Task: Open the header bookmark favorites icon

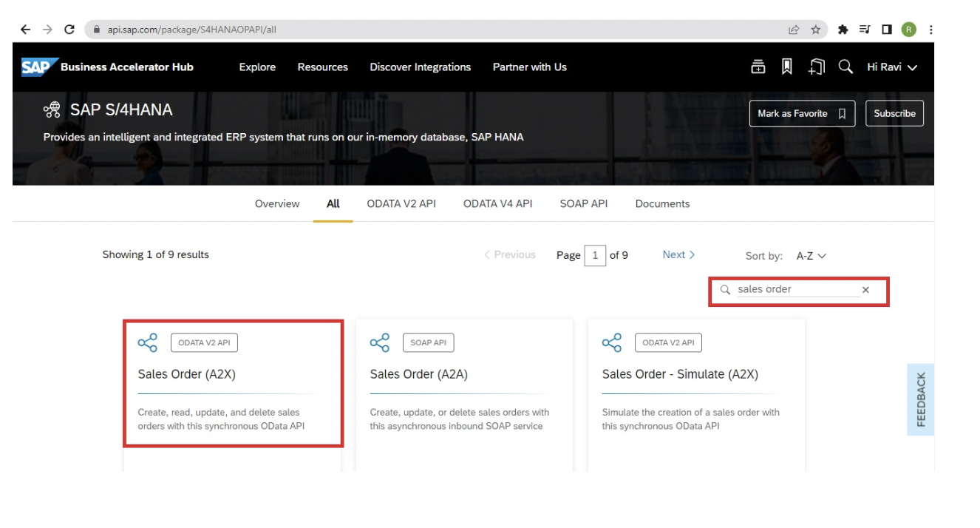Action: coord(787,67)
